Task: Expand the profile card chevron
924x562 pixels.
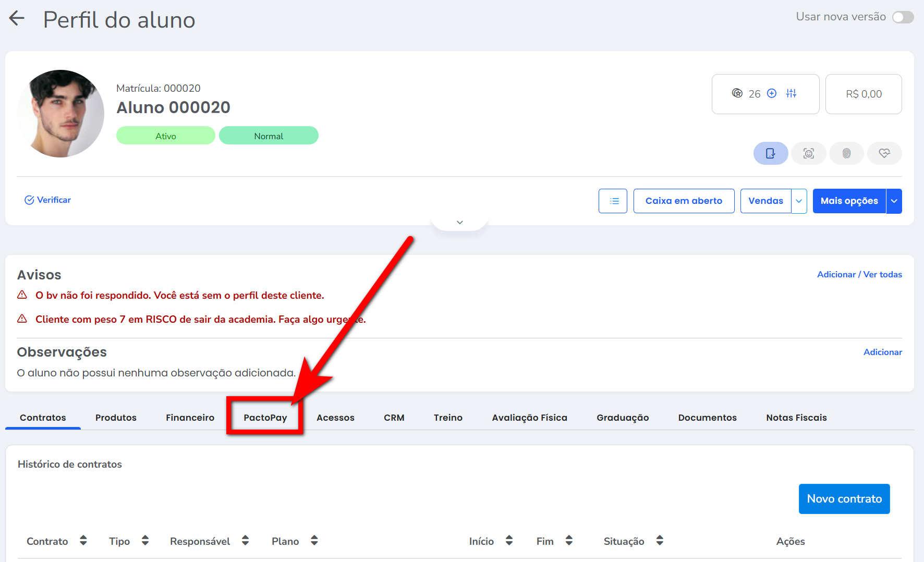Action: point(459,223)
